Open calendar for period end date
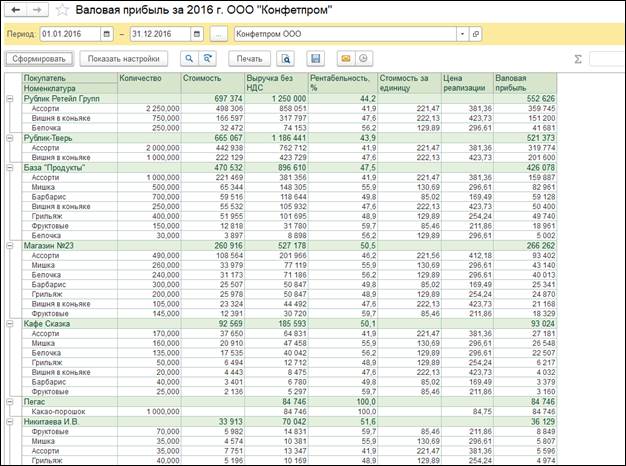 pyautogui.click(x=196, y=34)
